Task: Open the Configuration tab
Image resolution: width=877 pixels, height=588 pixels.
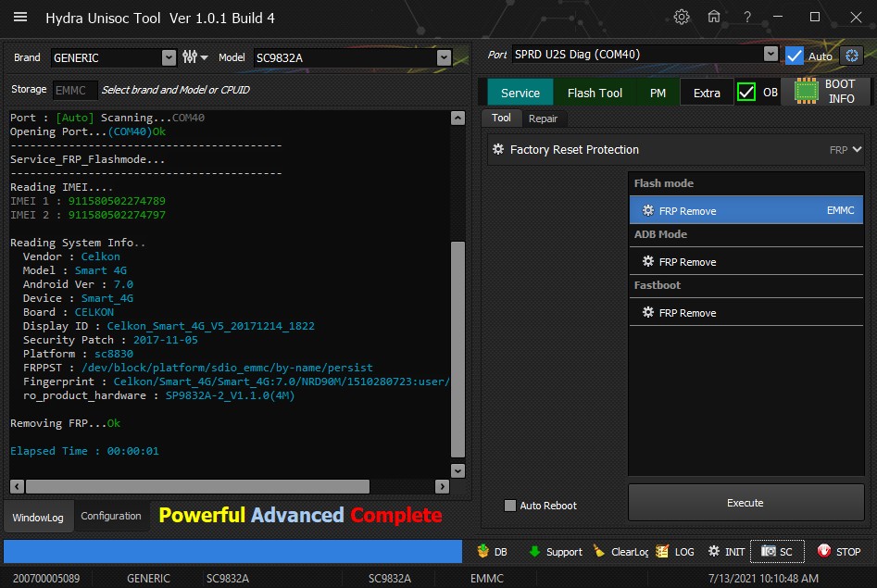Action: click(111, 516)
